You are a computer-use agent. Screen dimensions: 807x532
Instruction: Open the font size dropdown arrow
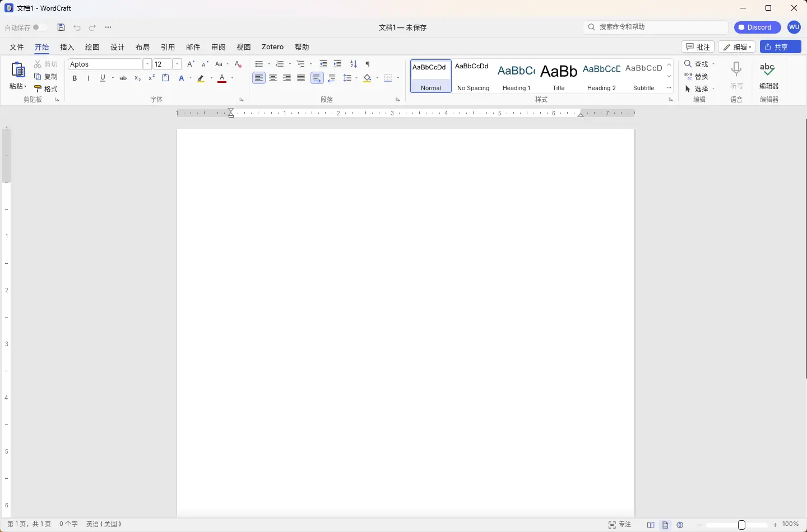[177, 64]
